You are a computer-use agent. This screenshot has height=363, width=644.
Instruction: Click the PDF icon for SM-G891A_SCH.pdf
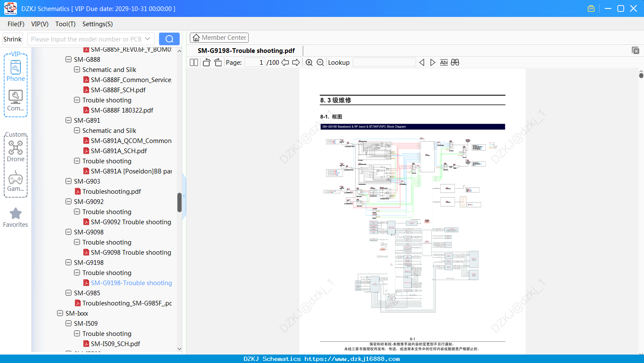(86, 151)
